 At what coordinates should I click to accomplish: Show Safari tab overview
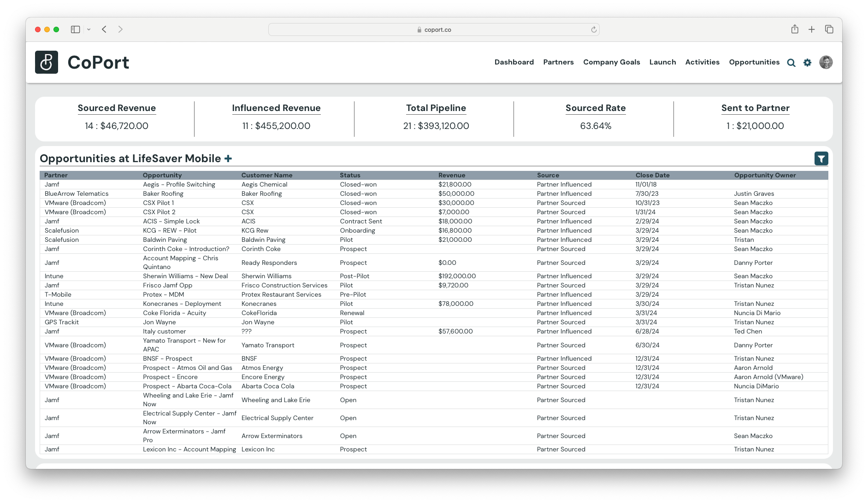point(829,29)
